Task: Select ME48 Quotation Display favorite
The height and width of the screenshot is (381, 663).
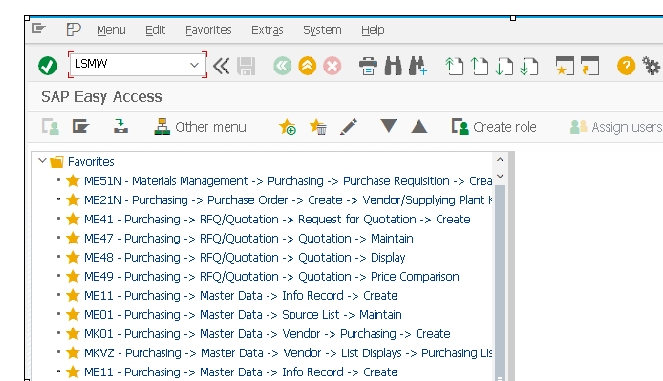Action: [x=244, y=258]
